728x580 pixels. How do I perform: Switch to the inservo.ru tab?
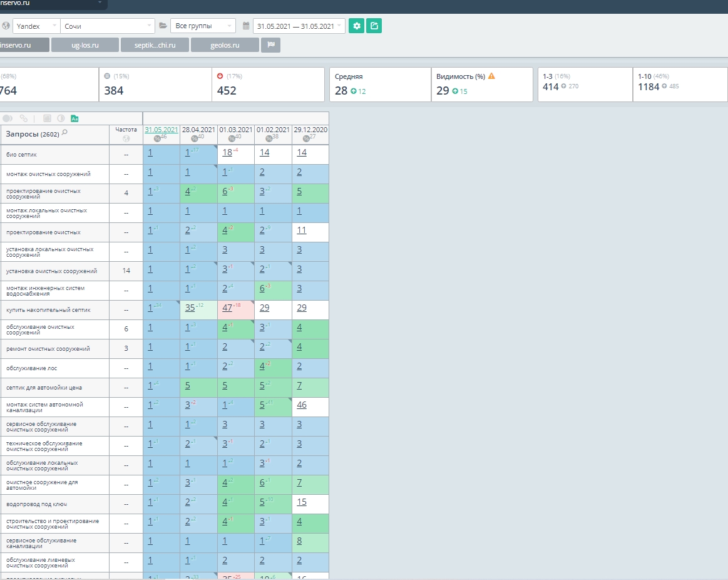pyautogui.click(x=24, y=45)
